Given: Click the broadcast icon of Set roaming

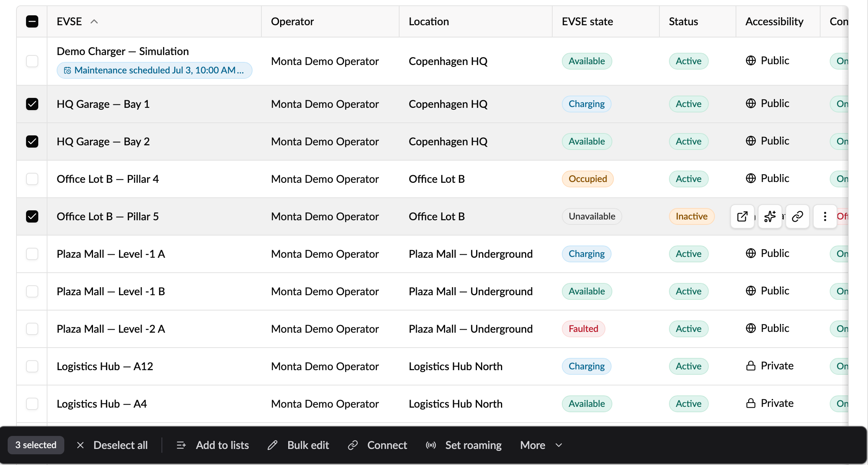Looking at the screenshot, I should (431, 445).
